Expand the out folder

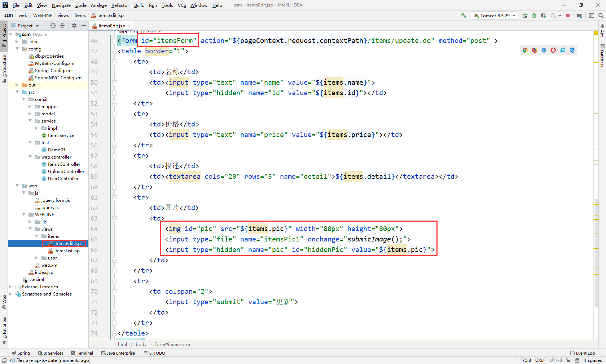pyautogui.click(x=17, y=85)
